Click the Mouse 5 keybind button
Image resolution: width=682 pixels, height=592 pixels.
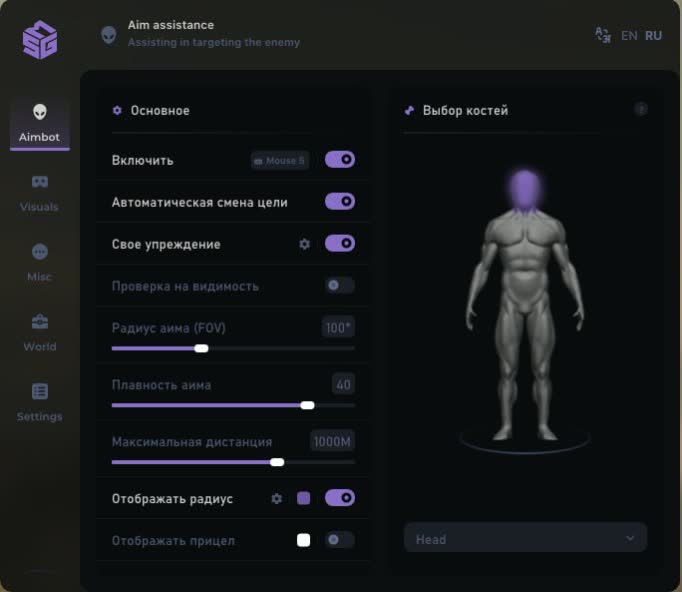[x=279, y=160]
